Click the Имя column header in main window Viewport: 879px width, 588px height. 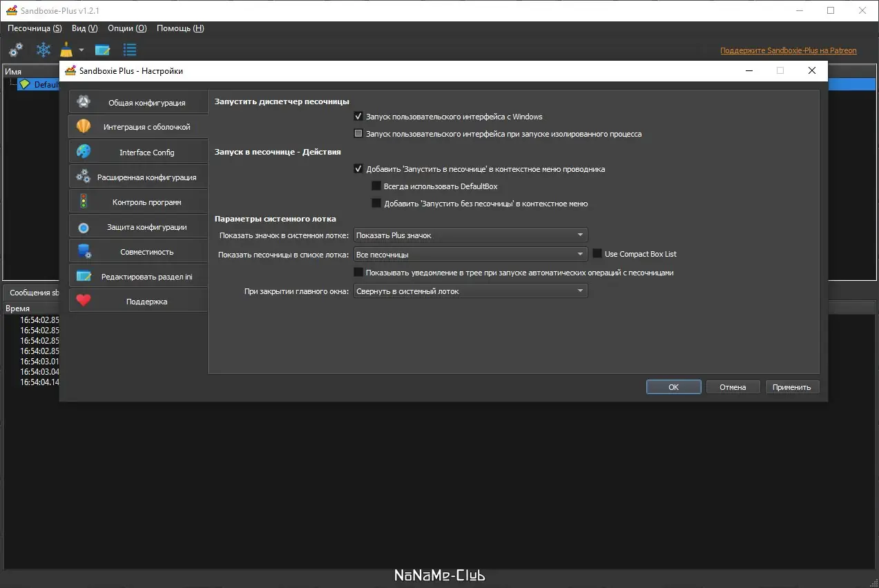[x=13, y=72]
